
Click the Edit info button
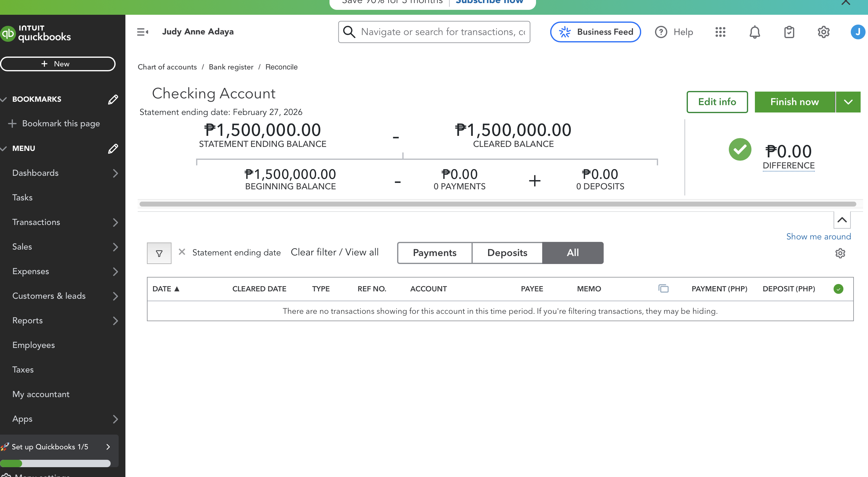(717, 102)
